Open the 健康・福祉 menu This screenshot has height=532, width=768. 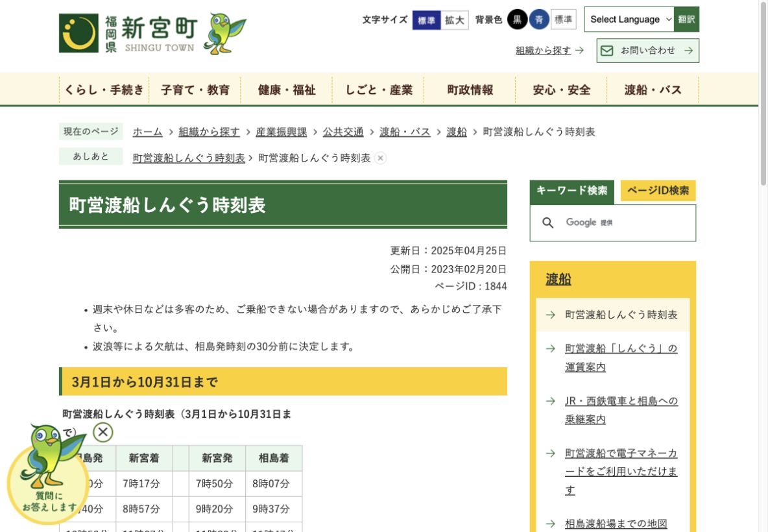[287, 90]
